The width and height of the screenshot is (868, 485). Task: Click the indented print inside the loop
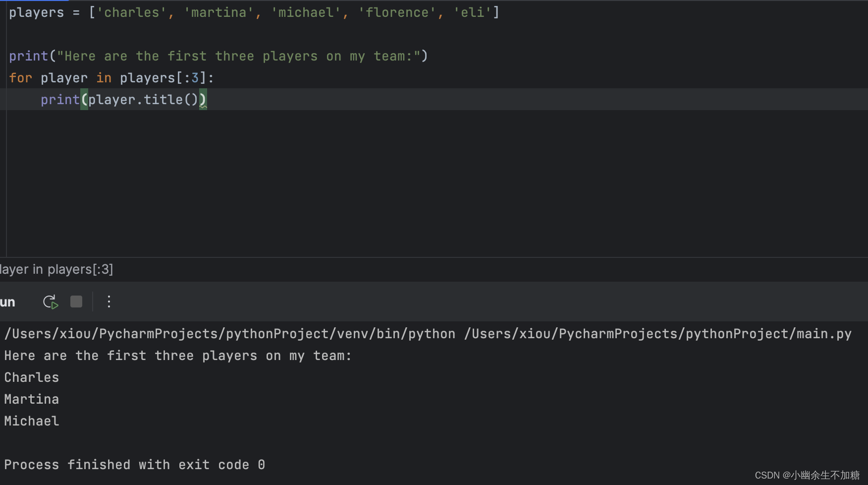coord(60,100)
